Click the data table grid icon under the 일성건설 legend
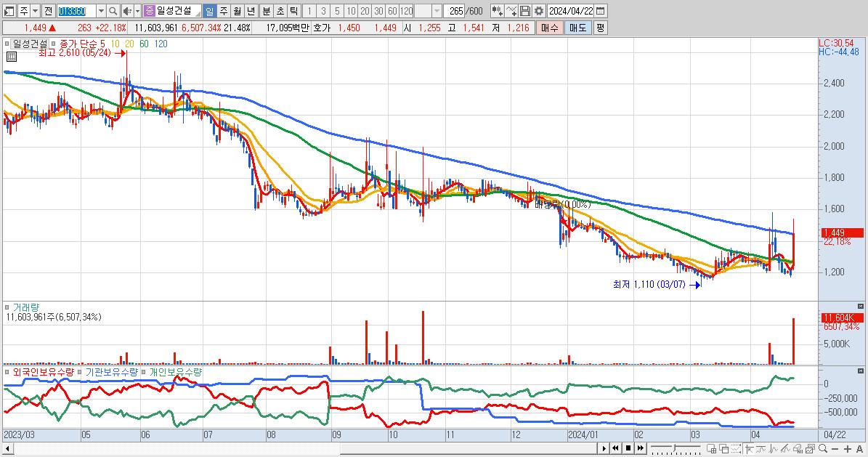Viewport: 868px width, 457px height. 12,56
